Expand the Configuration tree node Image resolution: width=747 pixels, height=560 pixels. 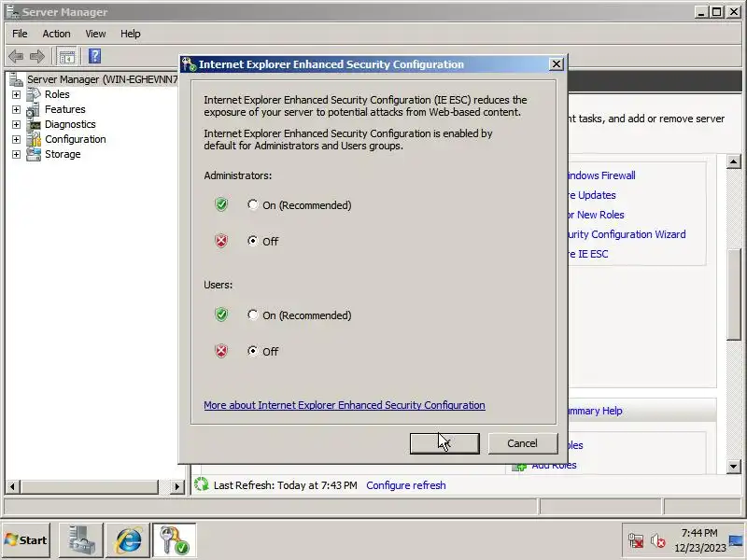coord(16,139)
